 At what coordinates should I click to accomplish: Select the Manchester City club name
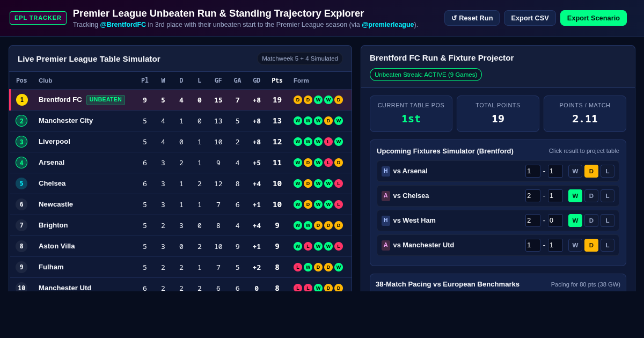[x=65, y=121]
